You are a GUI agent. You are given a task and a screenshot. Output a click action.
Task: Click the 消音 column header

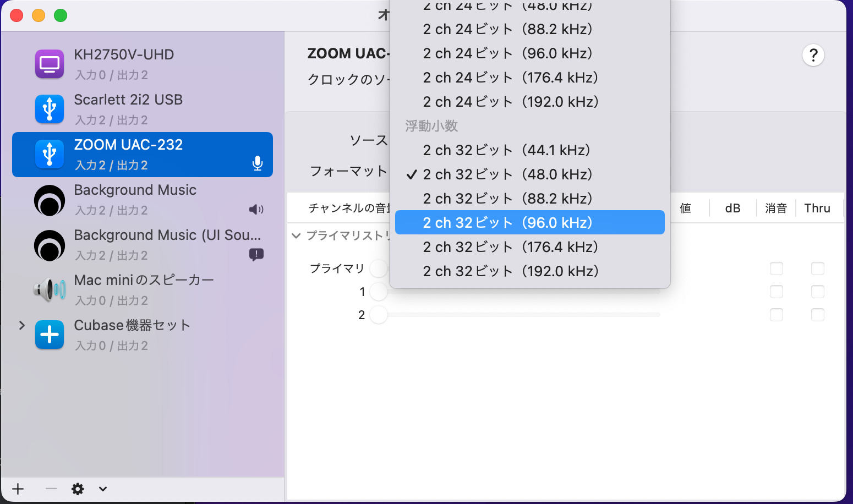pos(776,208)
